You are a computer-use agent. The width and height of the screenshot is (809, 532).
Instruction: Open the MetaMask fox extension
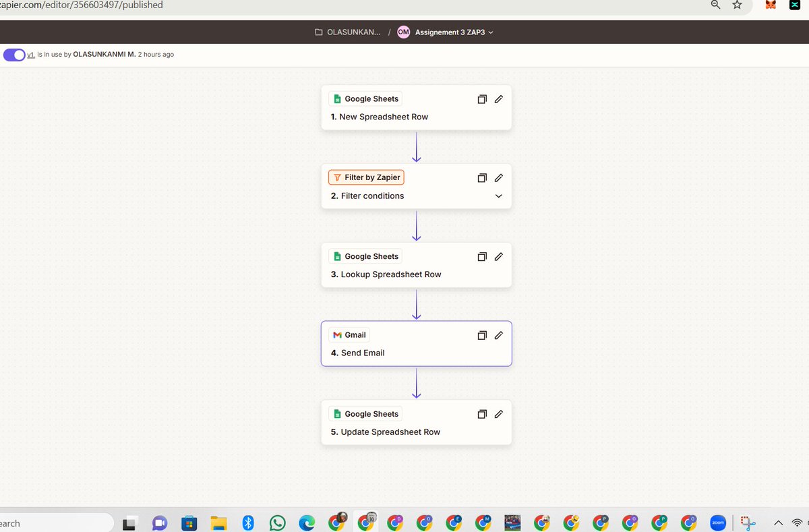pos(771,5)
